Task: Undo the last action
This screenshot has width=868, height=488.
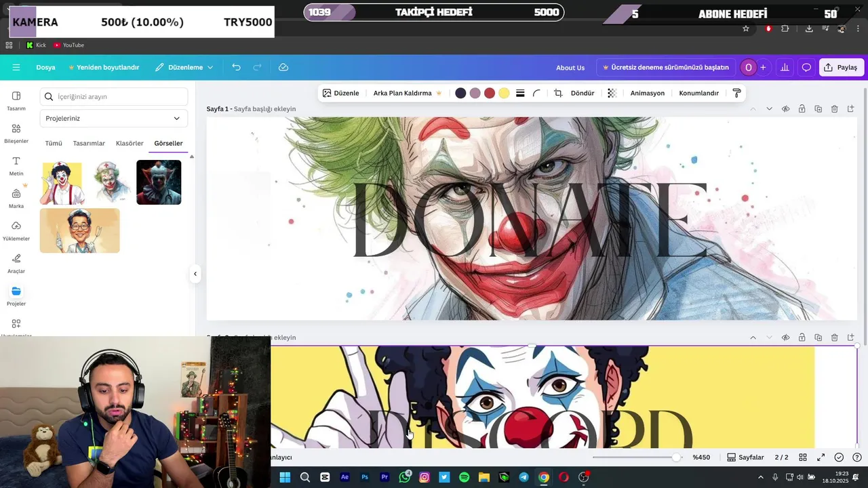Action: (236, 67)
